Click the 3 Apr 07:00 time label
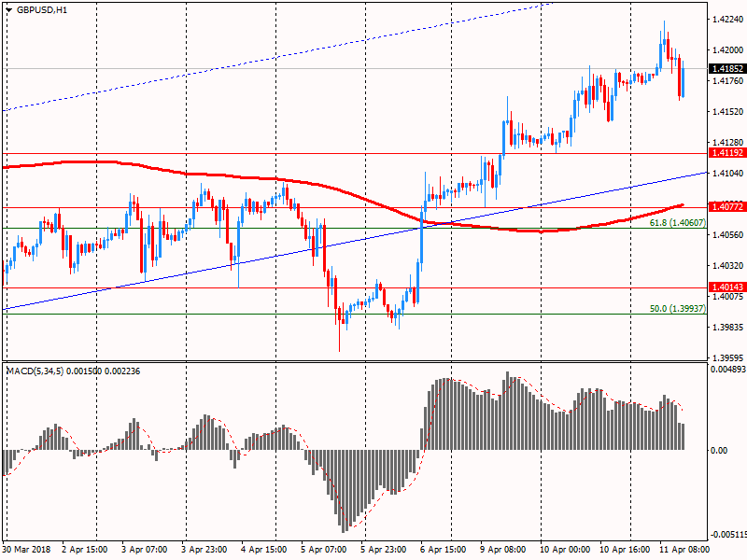This screenshot has height=560, width=747. 145,550
